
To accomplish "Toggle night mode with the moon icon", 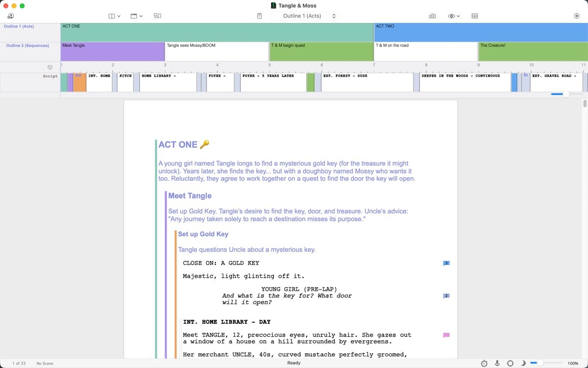I will [523, 363].
